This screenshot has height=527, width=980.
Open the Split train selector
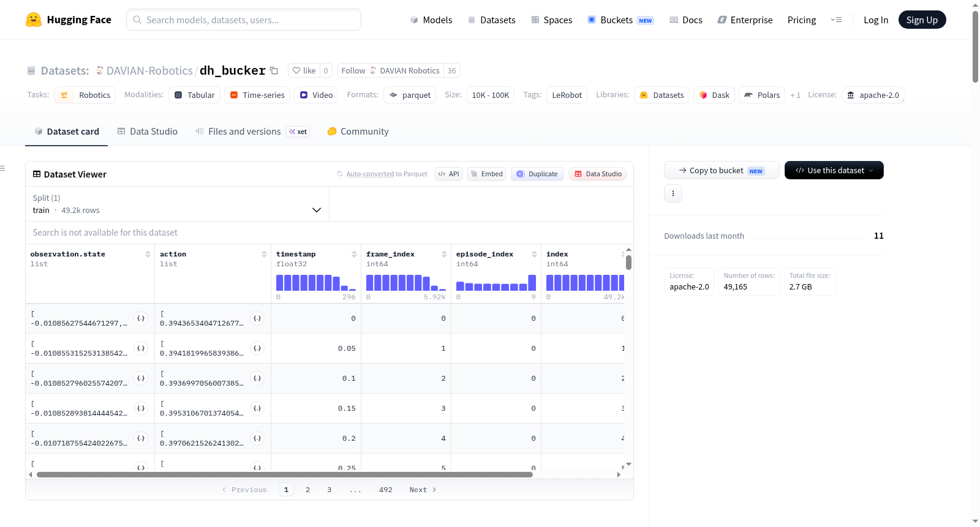(x=177, y=204)
